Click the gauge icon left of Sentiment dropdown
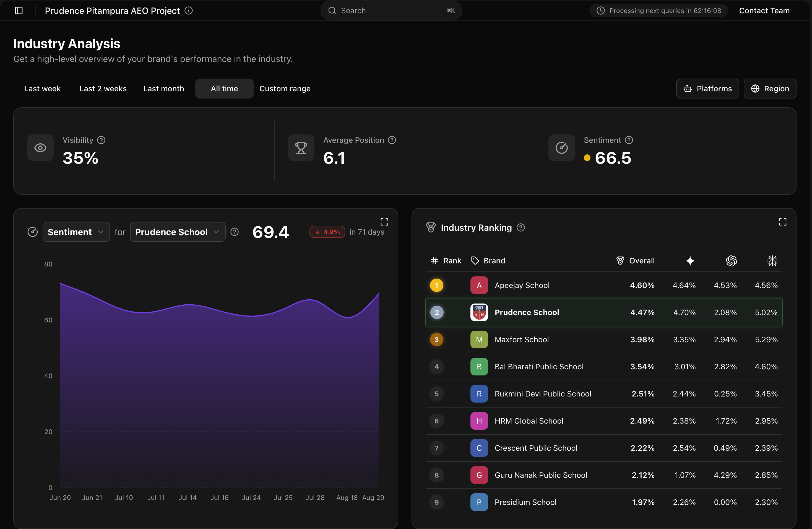The height and width of the screenshot is (529, 812). tap(32, 232)
